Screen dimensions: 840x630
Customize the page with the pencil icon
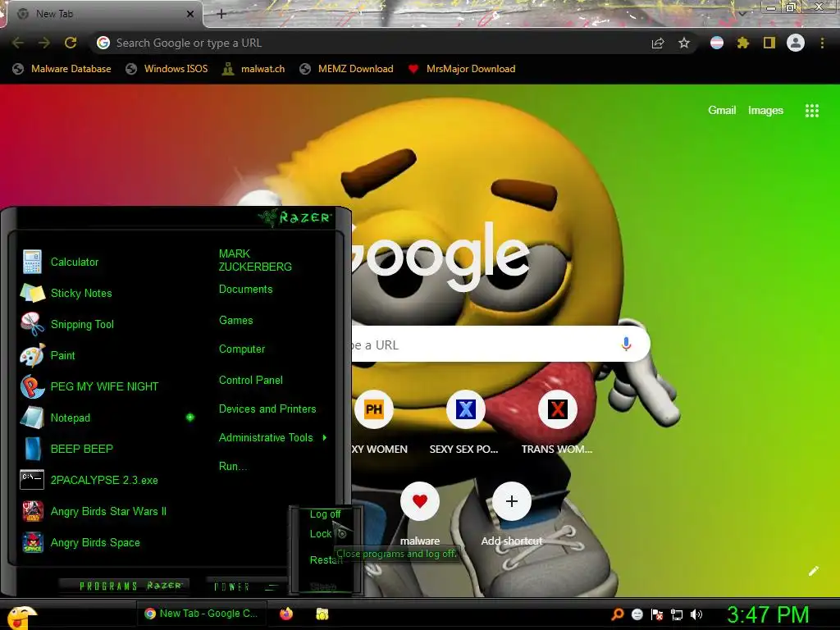click(x=813, y=571)
